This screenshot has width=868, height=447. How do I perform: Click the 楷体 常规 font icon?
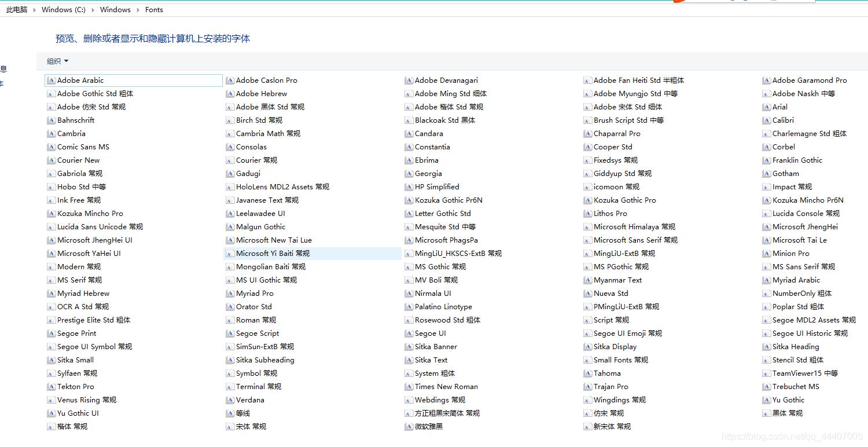[x=51, y=427]
